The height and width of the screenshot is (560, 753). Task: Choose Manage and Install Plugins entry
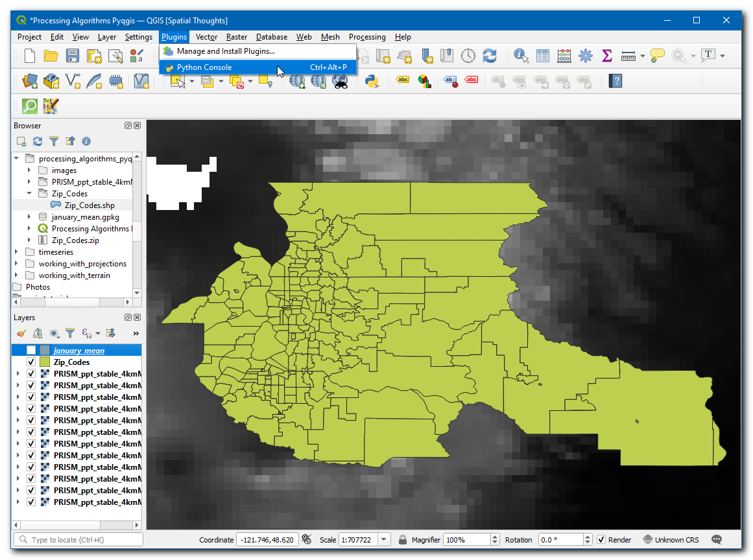point(226,51)
